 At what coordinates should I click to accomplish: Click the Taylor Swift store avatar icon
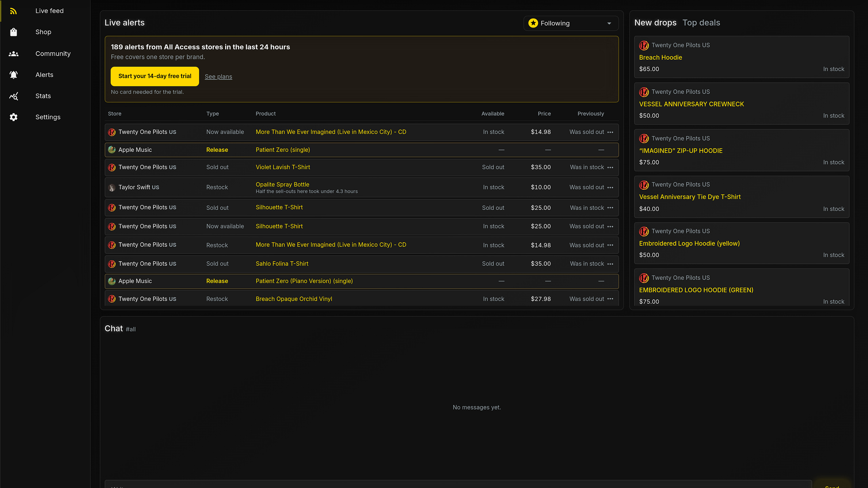point(112,187)
